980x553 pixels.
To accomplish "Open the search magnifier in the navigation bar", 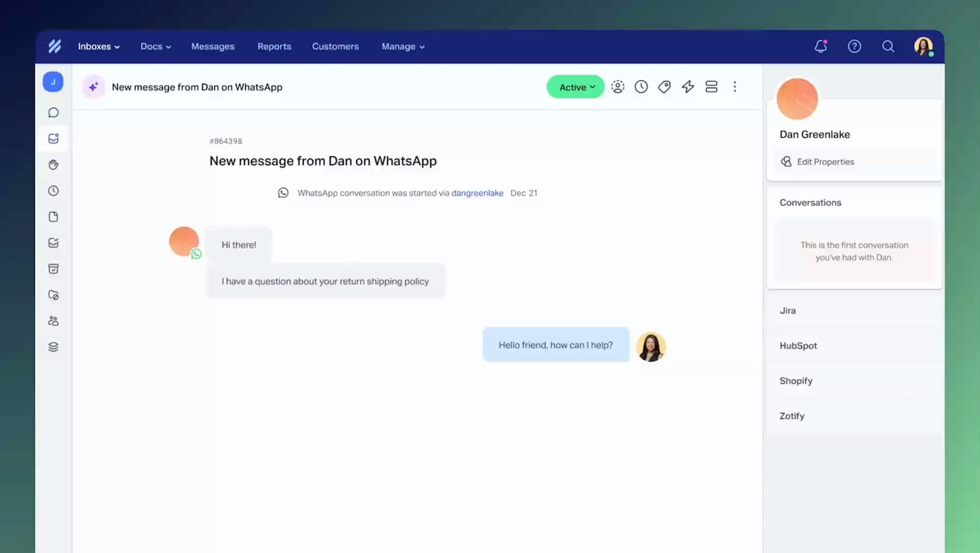I will pyautogui.click(x=888, y=46).
